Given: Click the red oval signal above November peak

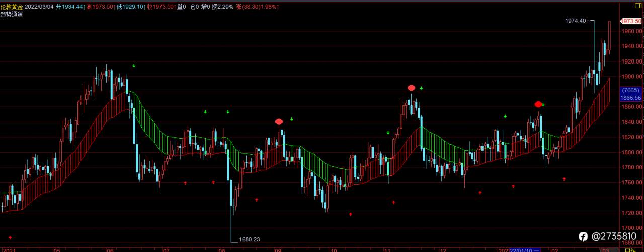Looking at the screenshot, I should pyautogui.click(x=412, y=88).
